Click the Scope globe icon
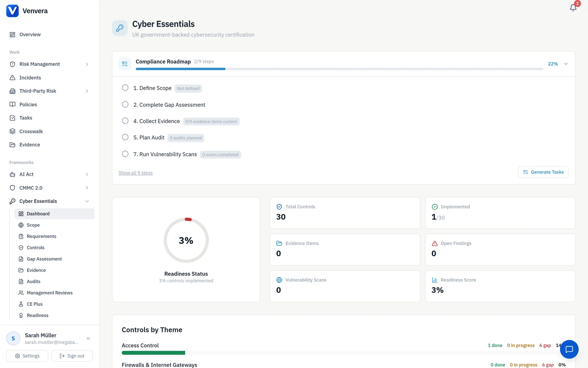Viewport: 588px width, 368px height. [21, 225]
